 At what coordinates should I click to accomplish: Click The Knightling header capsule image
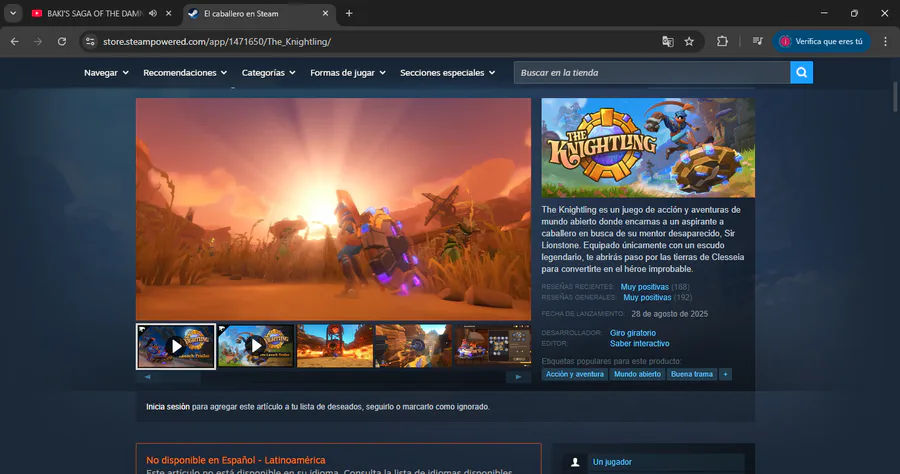648,147
